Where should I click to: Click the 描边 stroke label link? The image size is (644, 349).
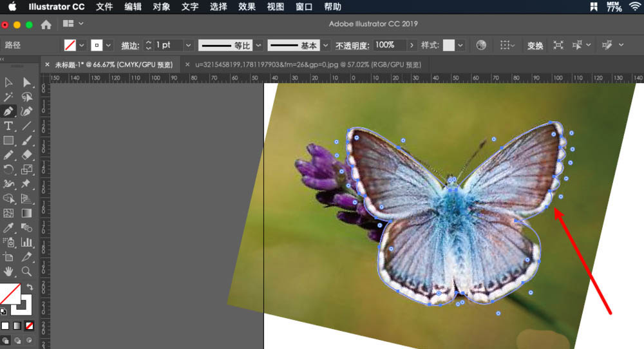(x=130, y=46)
